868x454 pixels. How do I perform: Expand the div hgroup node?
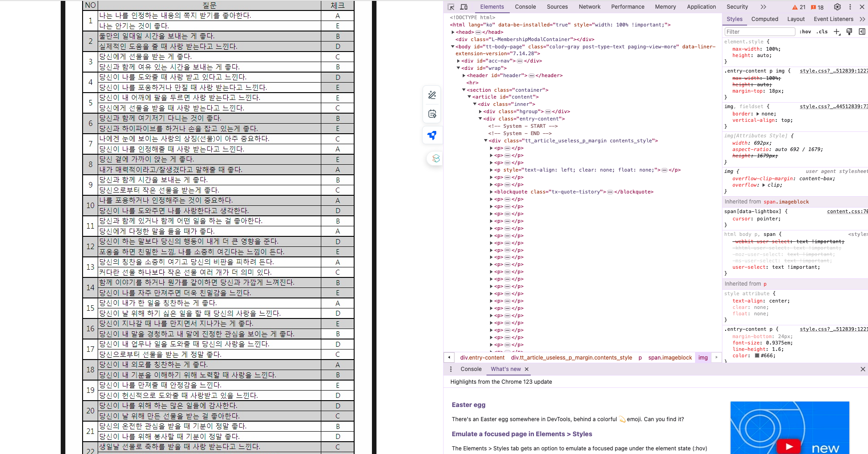point(480,112)
